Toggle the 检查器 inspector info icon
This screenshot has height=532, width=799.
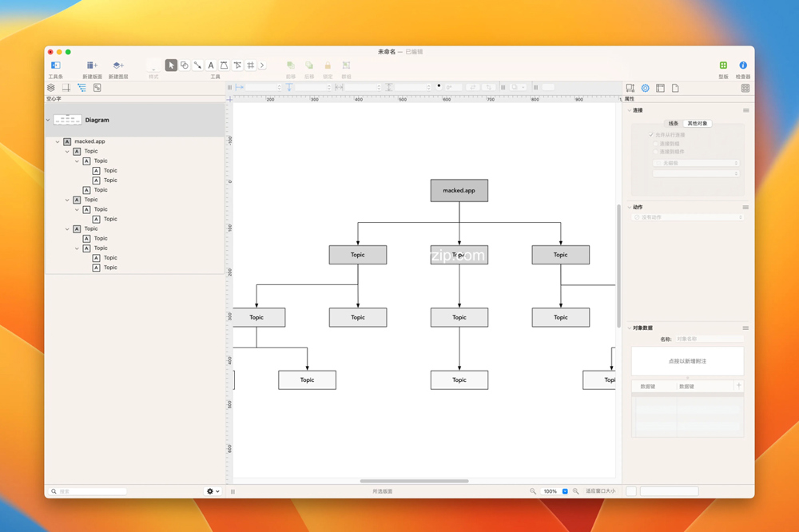[743, 66]
